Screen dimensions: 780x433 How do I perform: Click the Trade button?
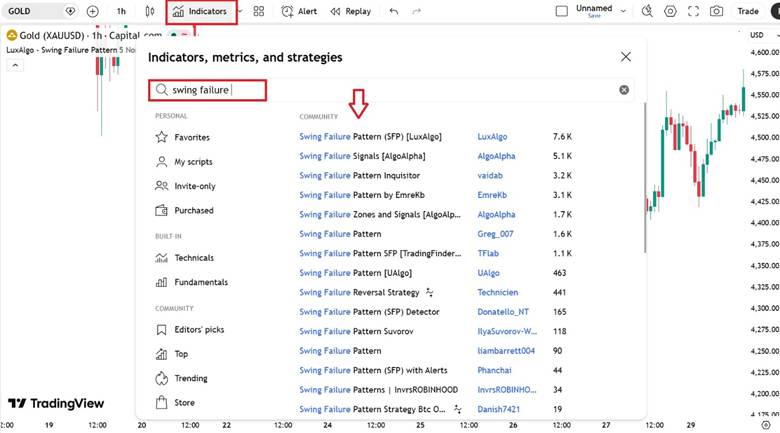748,11
